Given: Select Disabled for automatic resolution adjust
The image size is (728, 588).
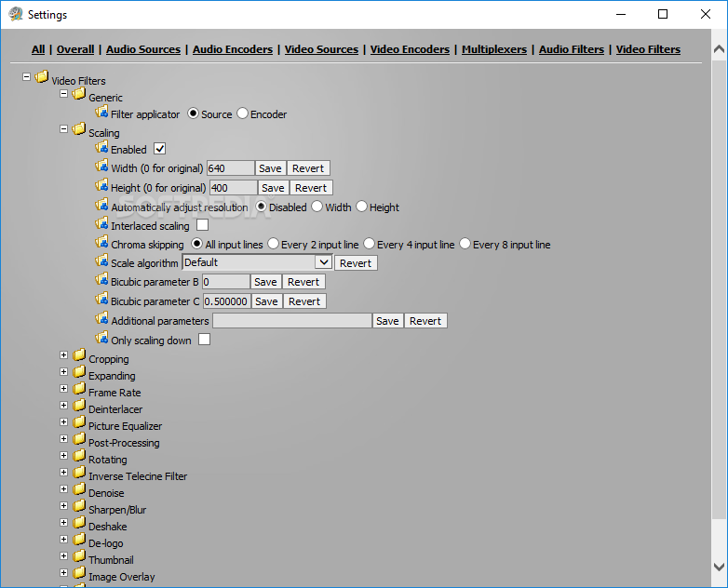Looking at the screenshot, I should coord(262,206).
